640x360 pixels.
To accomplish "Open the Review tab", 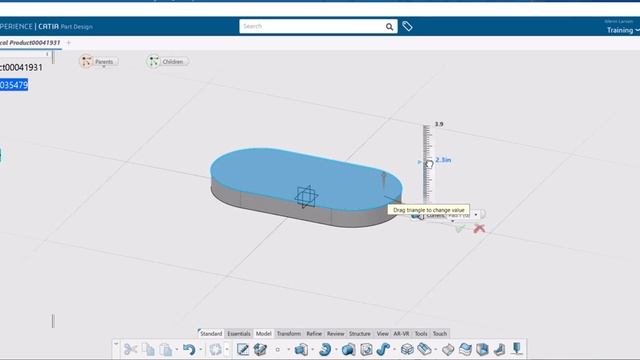I will click(336, 333).
